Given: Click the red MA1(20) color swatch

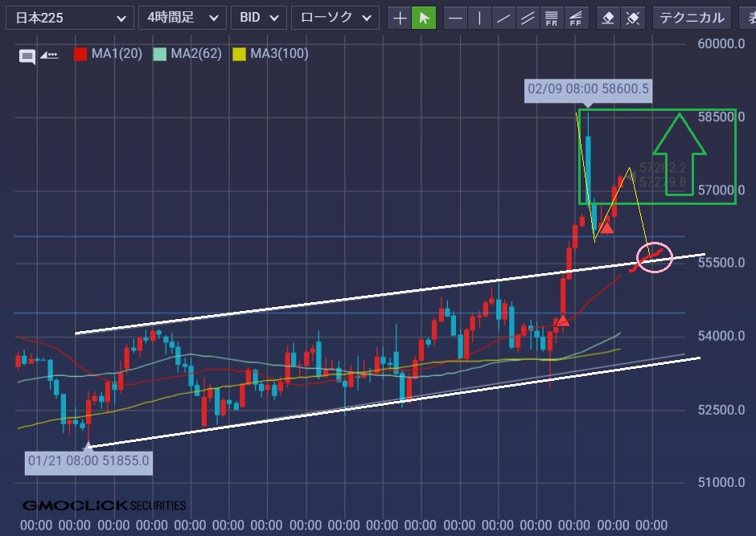Looking at the screenshot, I should coord(80,55).
